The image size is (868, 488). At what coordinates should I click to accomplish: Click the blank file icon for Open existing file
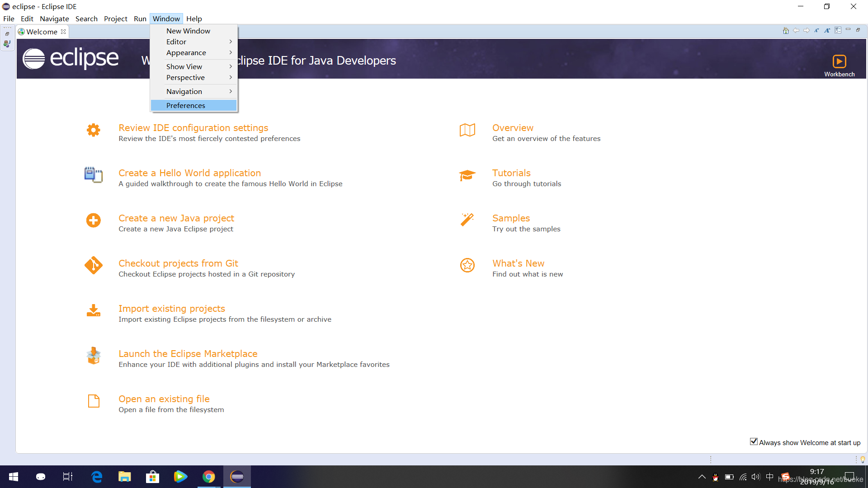pyautogui.click(x=94, y=401)
